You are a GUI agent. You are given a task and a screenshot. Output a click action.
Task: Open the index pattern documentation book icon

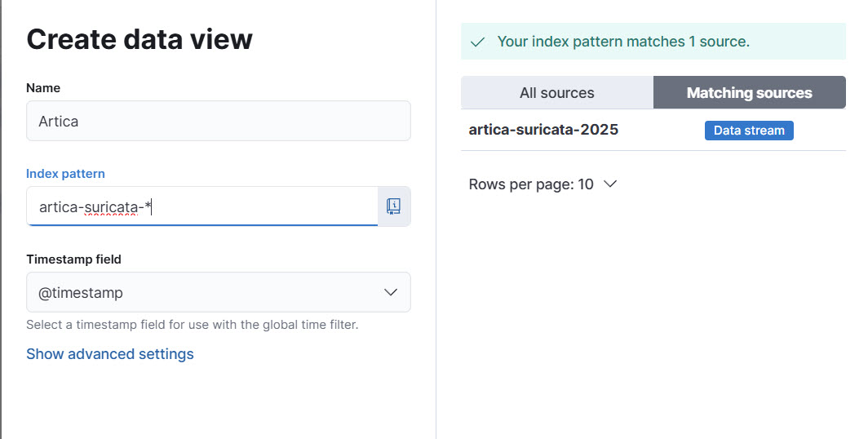[x=394, y=206]
